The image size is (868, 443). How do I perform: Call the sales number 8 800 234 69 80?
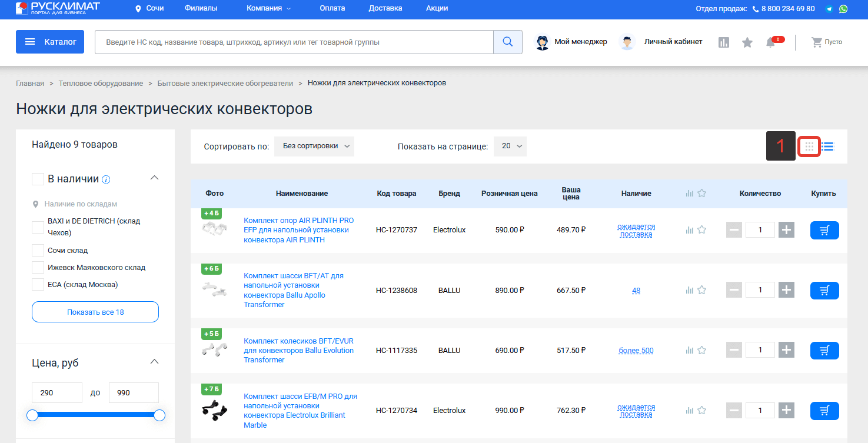click(788, 9)
